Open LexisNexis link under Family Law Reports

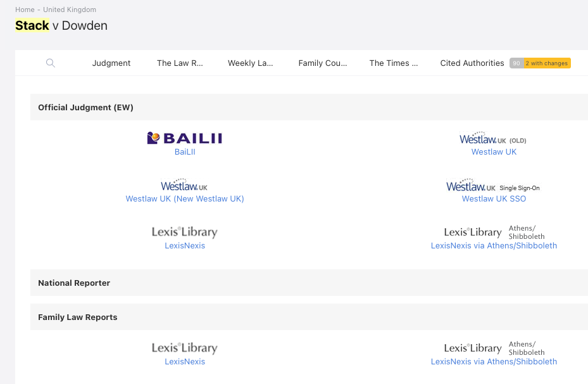coord(185,362)
